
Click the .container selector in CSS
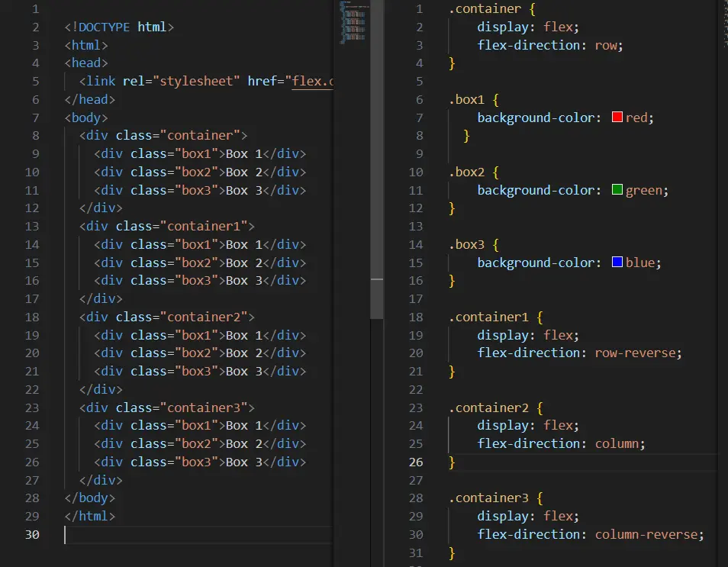coord(485,9)
